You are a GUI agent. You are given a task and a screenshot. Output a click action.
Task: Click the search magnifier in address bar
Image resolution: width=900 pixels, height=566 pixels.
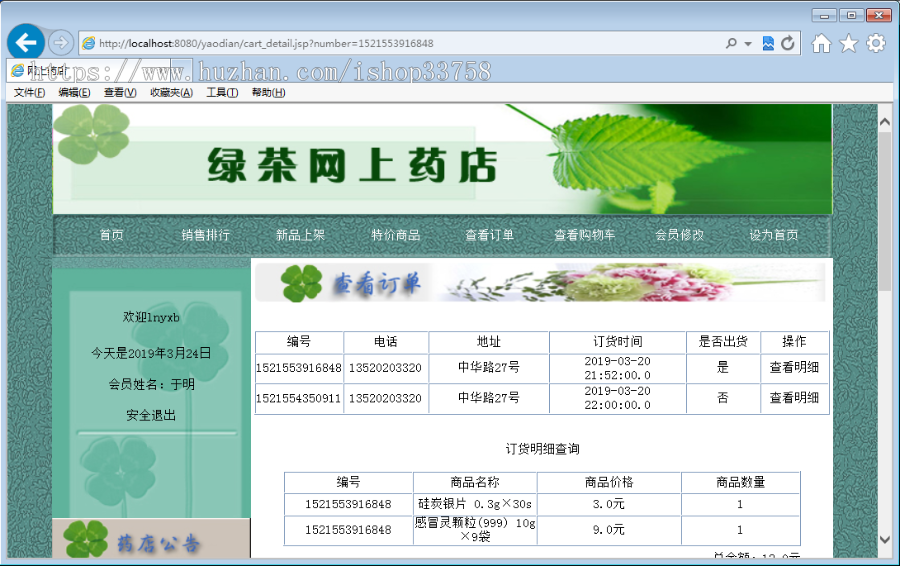point(731,43)
